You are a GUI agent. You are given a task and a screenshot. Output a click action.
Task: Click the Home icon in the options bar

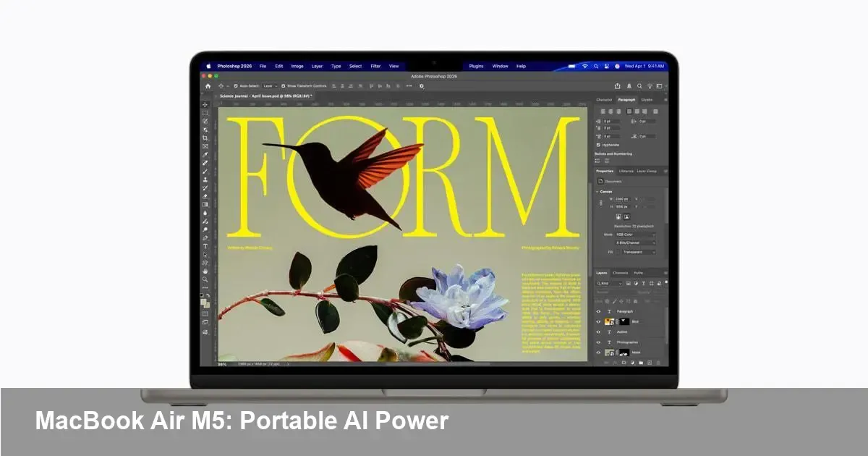(208, 85)
